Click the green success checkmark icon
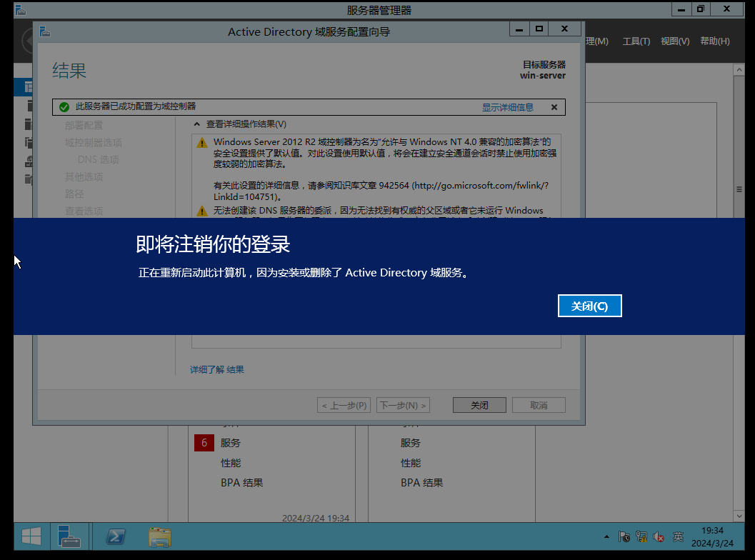This screenshot has width=755, height=560. click(64, 107)
